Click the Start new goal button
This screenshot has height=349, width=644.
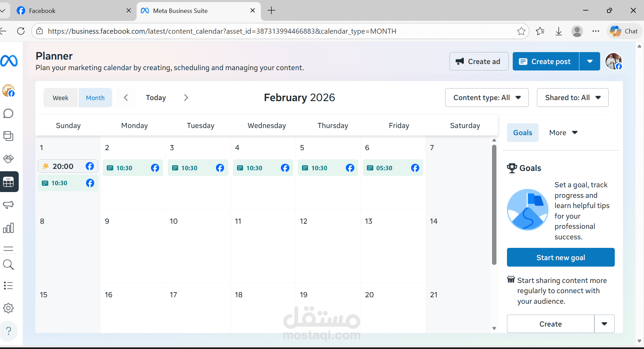pyautogui.click(x=560, y=257)
